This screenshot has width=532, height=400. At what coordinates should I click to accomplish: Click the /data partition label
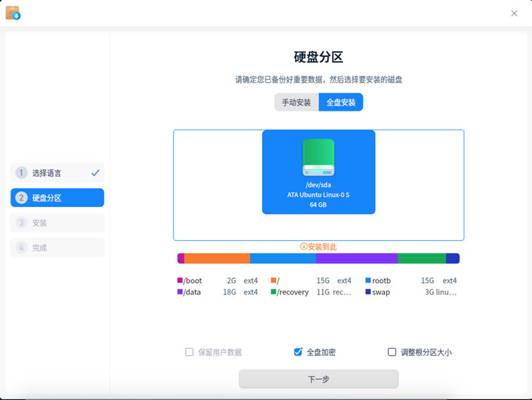point(192,292)
